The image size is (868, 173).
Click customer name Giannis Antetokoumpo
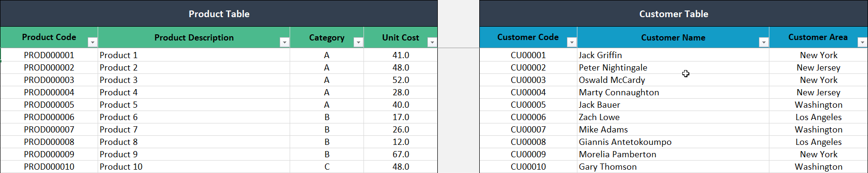coord(673,142)
